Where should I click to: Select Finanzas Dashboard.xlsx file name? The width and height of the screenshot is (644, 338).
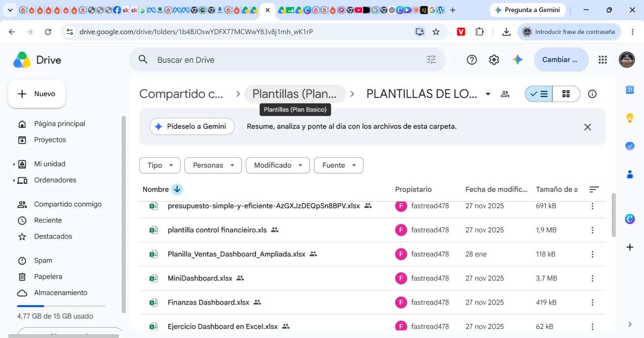click(208, 303)
